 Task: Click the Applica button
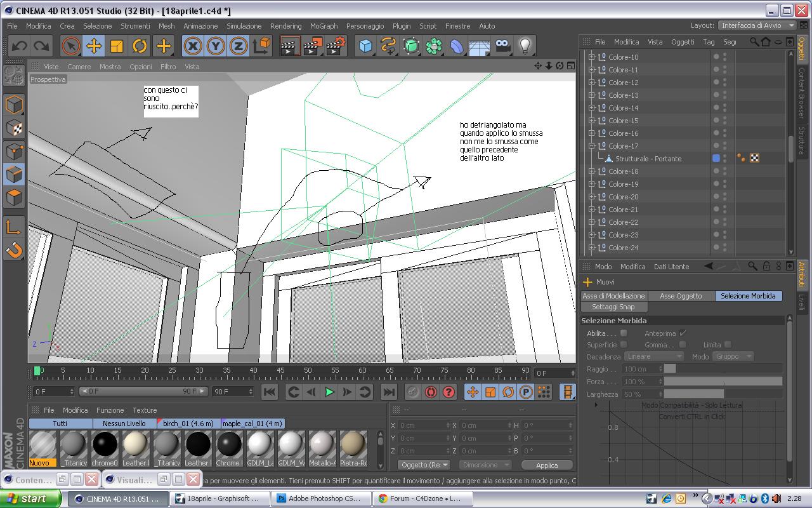pyautogui.click(x=547, y=465)
